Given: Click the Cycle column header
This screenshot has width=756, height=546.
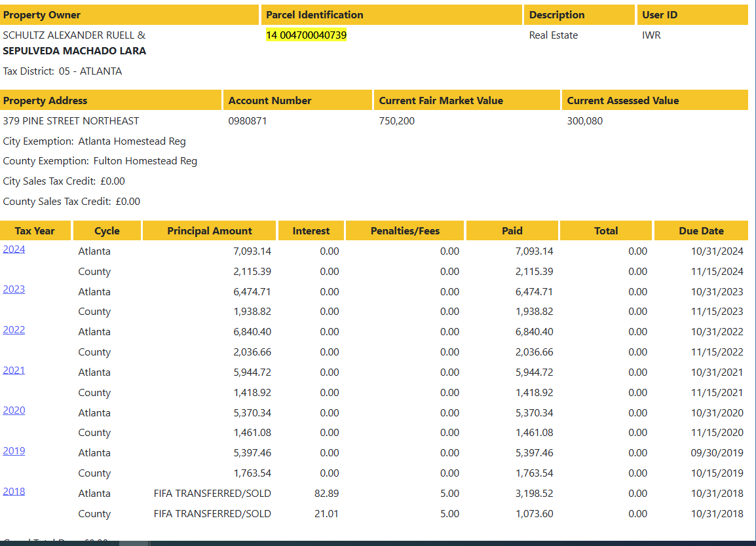Looking at the screenshot, I should click(x=107, y=230).
